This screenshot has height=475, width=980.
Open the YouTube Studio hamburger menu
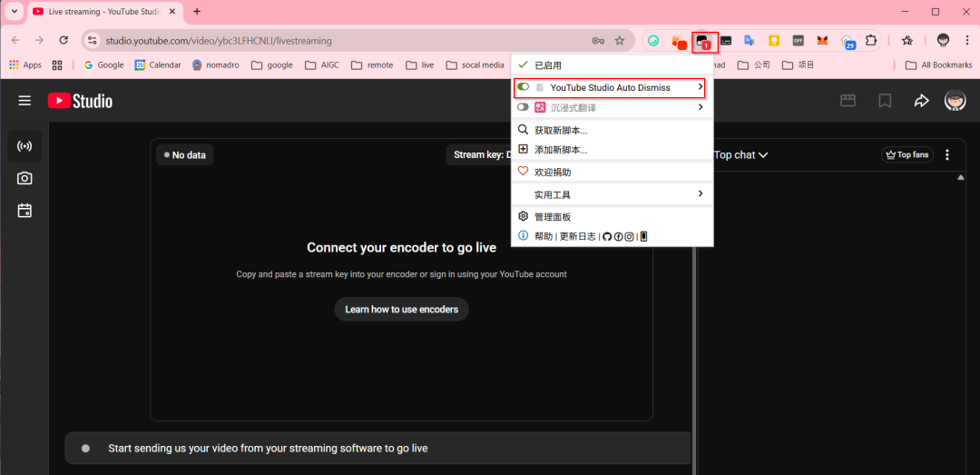pyautogui.click(x=24, y=101)
